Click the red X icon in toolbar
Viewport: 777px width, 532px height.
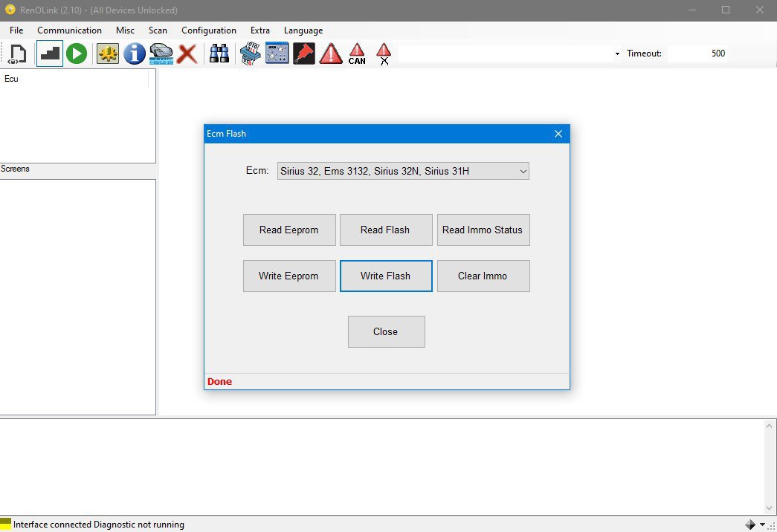click(x=187, y=53)
